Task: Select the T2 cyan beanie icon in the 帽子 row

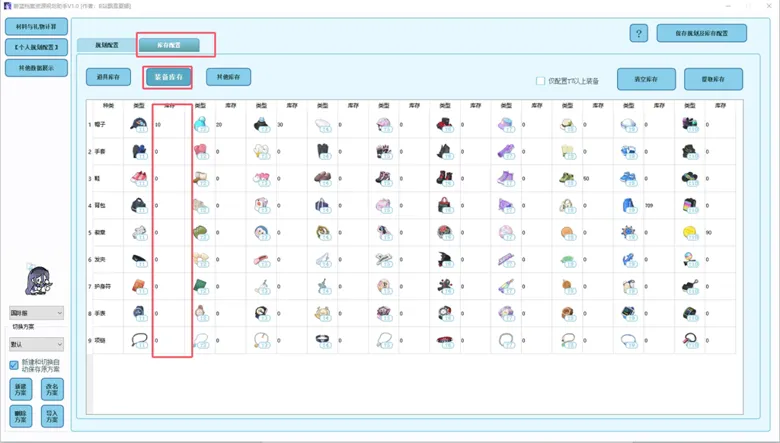Action: (x=200, y=124)
